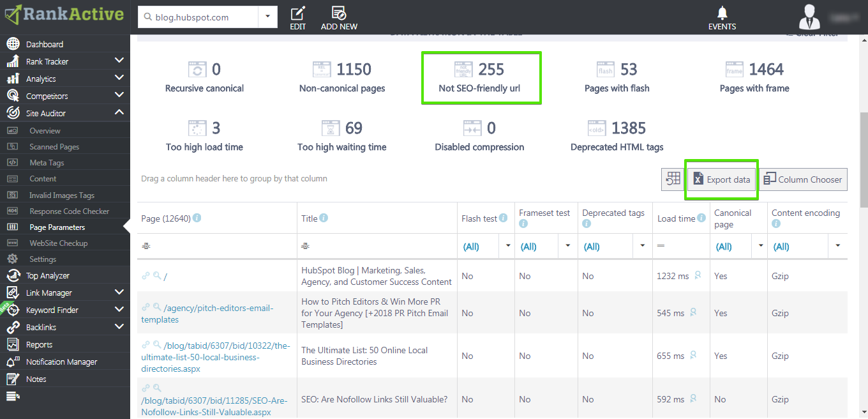Click the info icon beside Flash test
The image size is (868, 419).
pyautogui.click(x=504, y=218)
